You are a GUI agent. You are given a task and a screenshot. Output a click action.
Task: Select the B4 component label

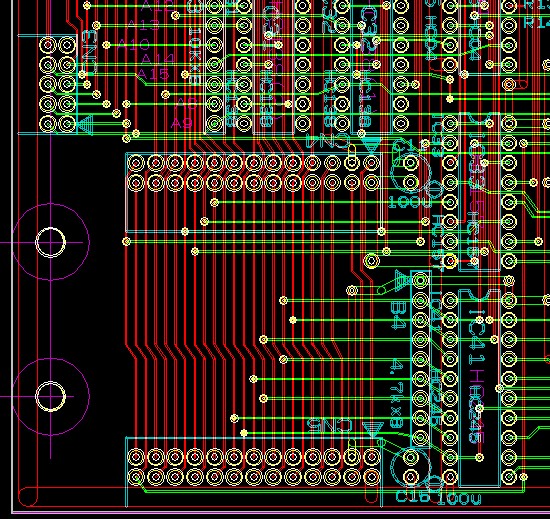click(397, 316)
